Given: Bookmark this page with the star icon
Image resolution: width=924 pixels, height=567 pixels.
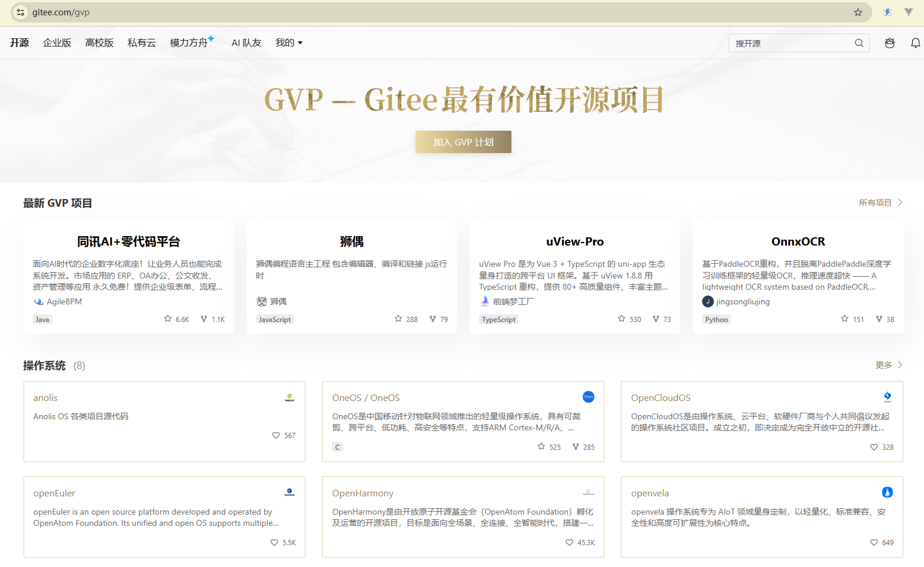Looking at the screenshot, I should [x=858, y=12].
